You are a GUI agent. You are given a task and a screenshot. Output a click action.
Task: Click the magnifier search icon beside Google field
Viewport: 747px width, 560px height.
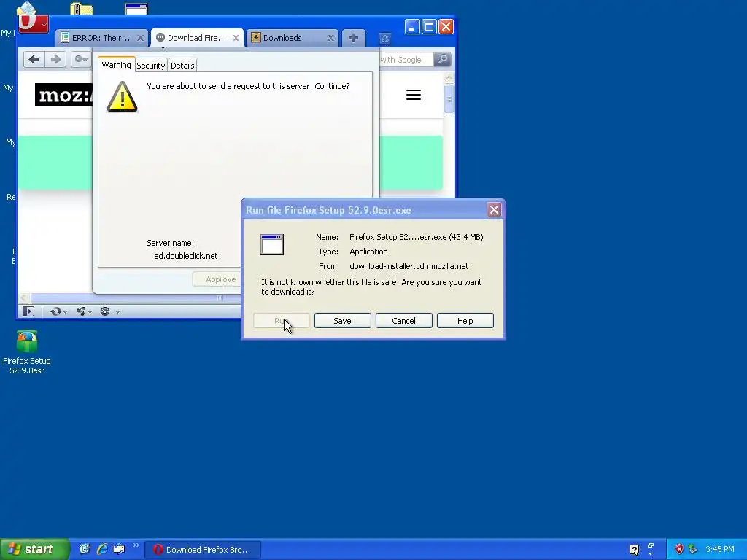coord(443,60)
